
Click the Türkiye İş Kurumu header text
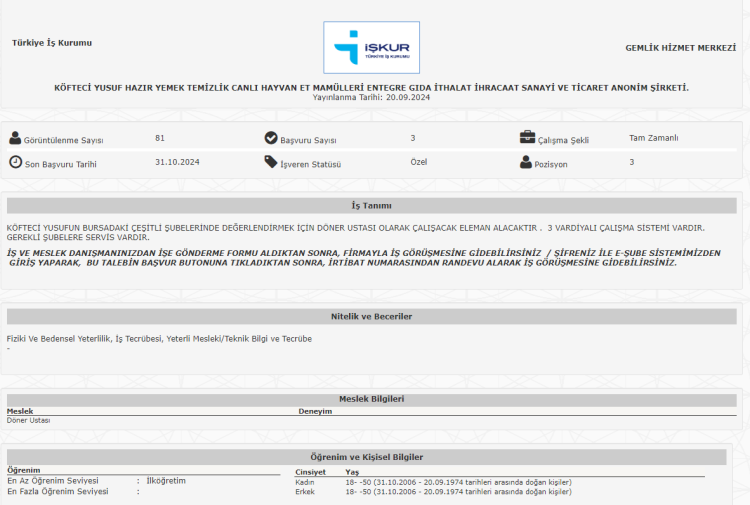click(x=52, y=43)
